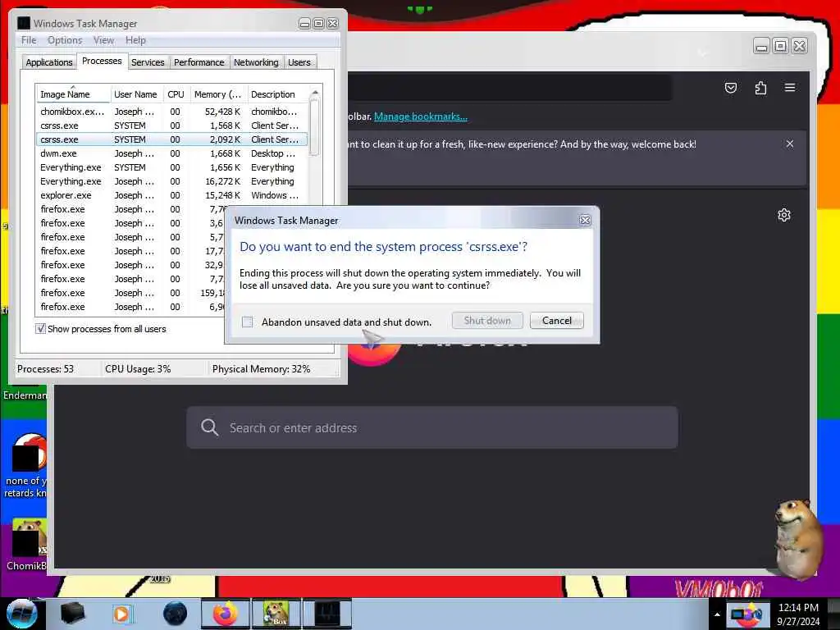Select csrss.exe row using 1,568 K
Screen dimensions: 840x630
click(171, 126)
